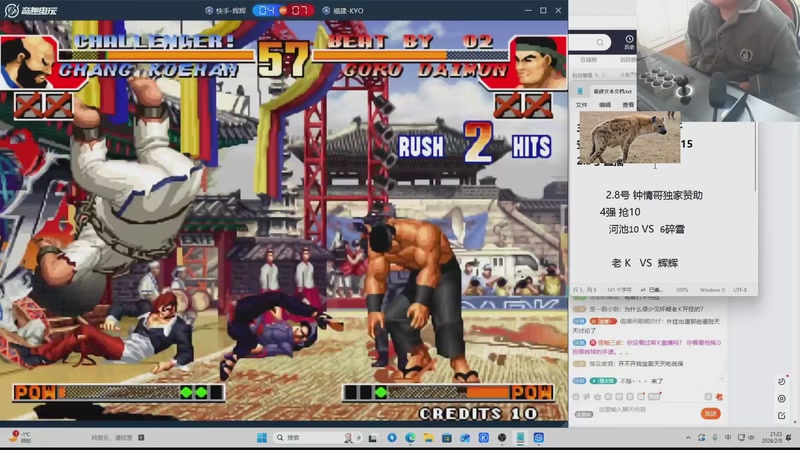Click the megaphone icon in chat toolbar
This screenshot has width=800, height=450.
586,396
